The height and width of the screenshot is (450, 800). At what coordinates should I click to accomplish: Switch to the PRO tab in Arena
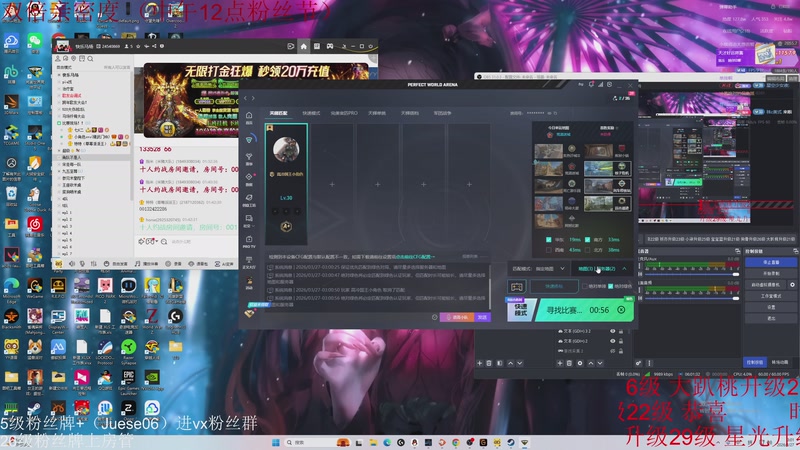344,113
